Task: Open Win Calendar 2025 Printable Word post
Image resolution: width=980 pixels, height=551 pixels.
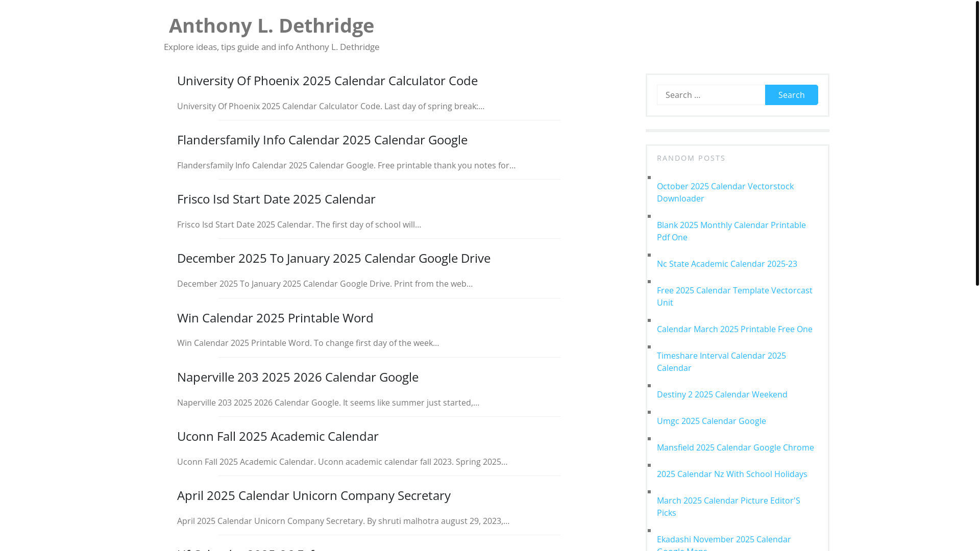Action: pos(275,318)
